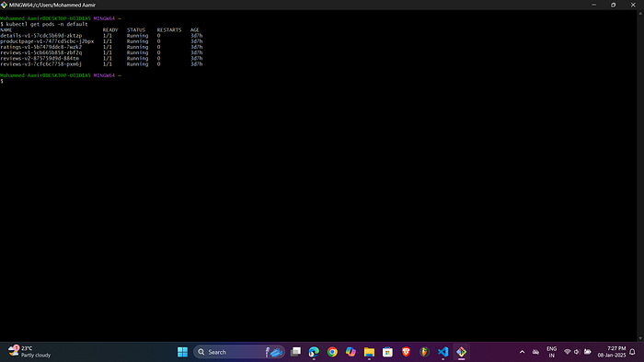
Task: Click the 1/1 ready value for details-v1
Action: tap(108, 36)
